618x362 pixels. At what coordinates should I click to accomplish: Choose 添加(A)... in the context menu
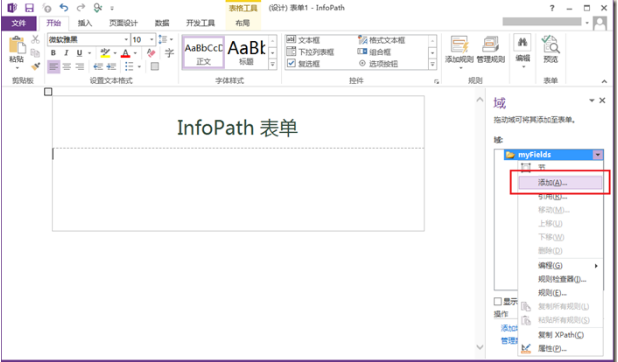point(560,182)
